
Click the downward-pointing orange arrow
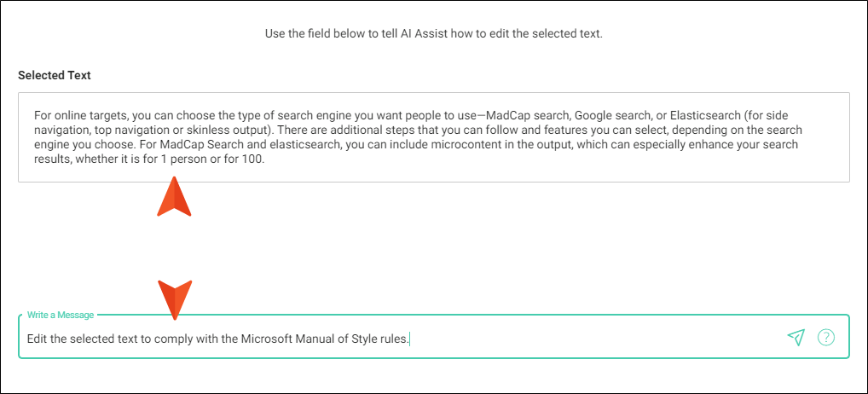(x=175, y=300)
